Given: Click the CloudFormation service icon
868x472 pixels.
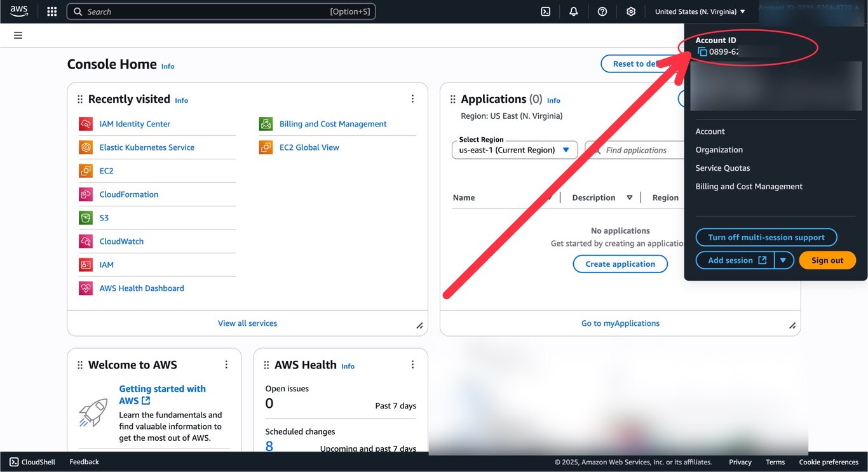Looking at the screenshot, I should click(86, 194).
